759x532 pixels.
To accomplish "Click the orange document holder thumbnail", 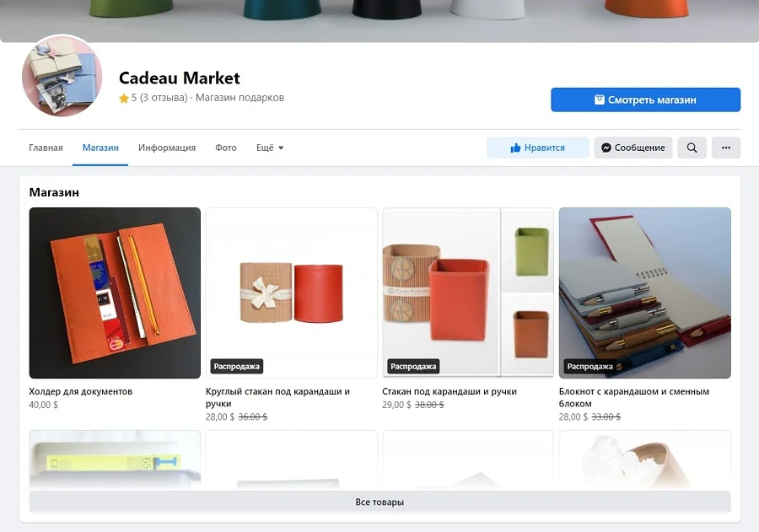I will coord(115,293).
